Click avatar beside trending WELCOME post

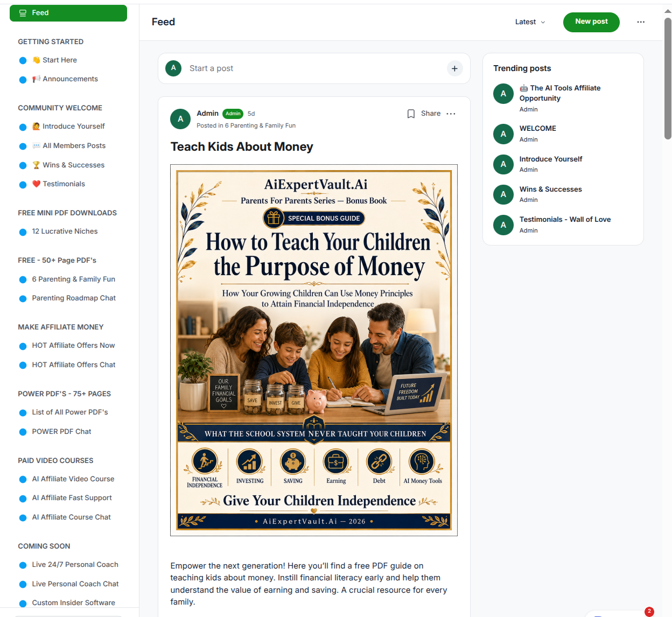pos(503,134)
